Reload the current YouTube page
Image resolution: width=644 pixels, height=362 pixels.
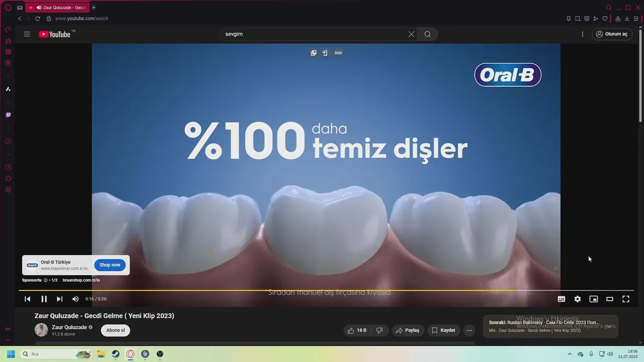click(x=38, y=19)
